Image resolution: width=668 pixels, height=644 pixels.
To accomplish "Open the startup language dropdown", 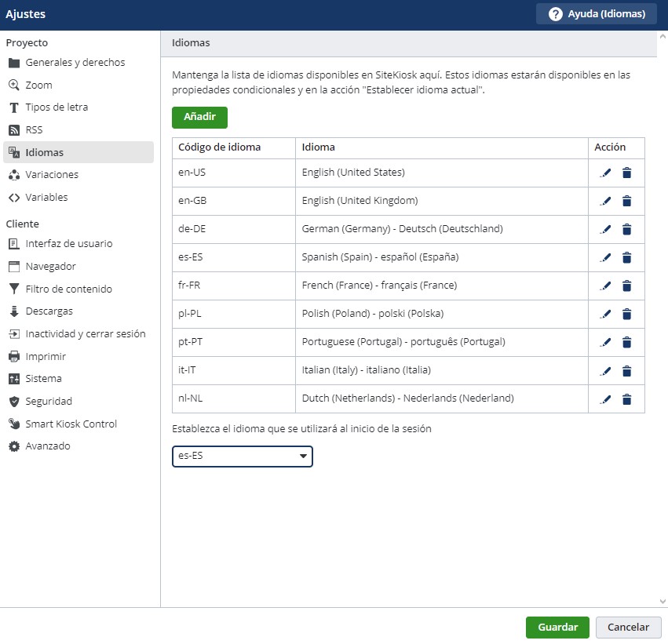I will point(242,457).
